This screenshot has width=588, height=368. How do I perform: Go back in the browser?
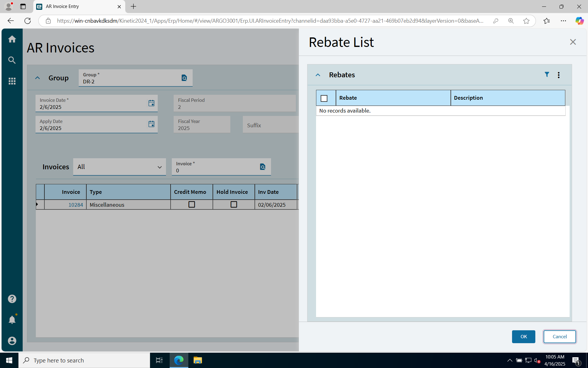click(x=11, y=21)
